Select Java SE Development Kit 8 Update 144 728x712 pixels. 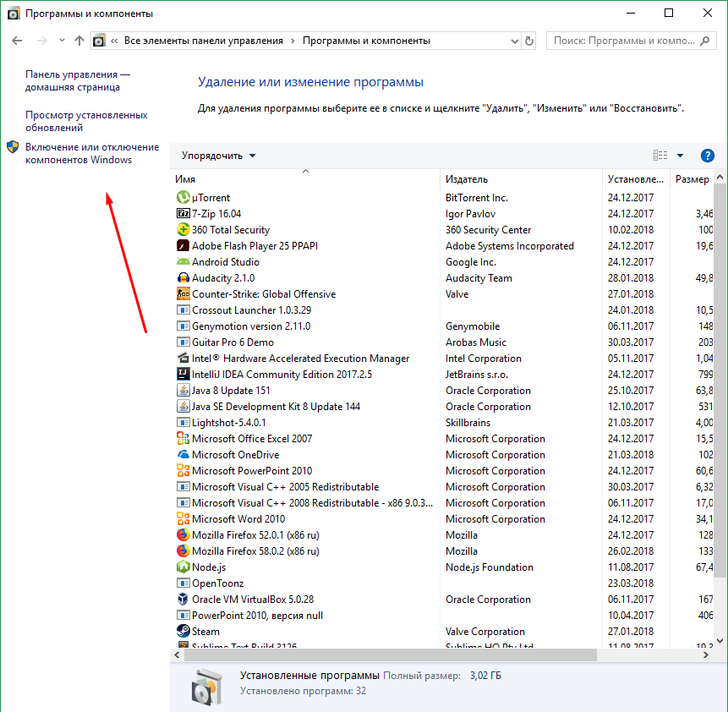(x=442, y=407)
